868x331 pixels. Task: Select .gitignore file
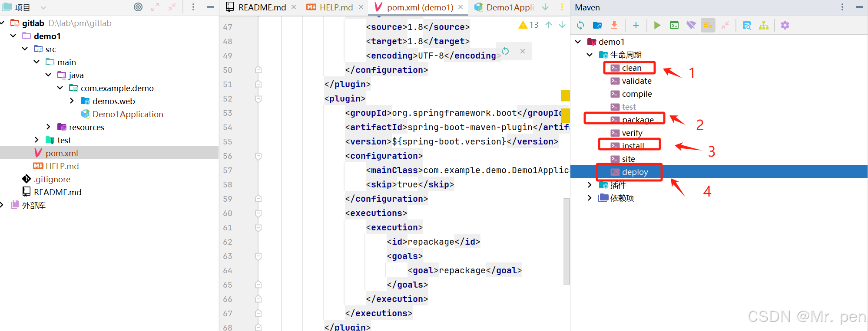[x=46, y=179]
